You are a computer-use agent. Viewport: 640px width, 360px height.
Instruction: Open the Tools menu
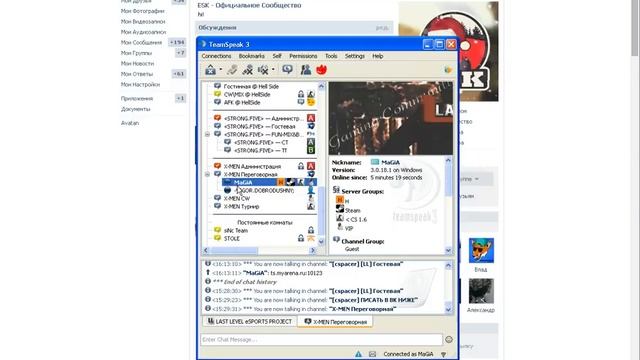click(x=331, y=56)
